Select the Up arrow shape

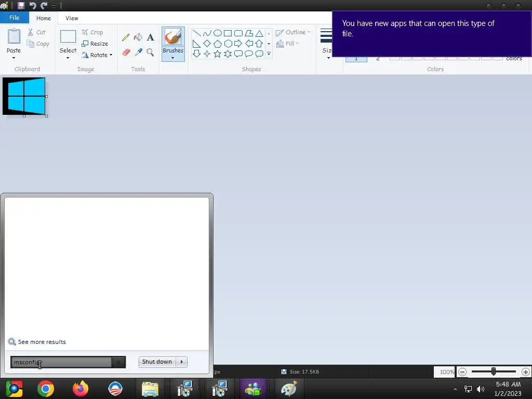pyautogui.click(x=259, y=44)
